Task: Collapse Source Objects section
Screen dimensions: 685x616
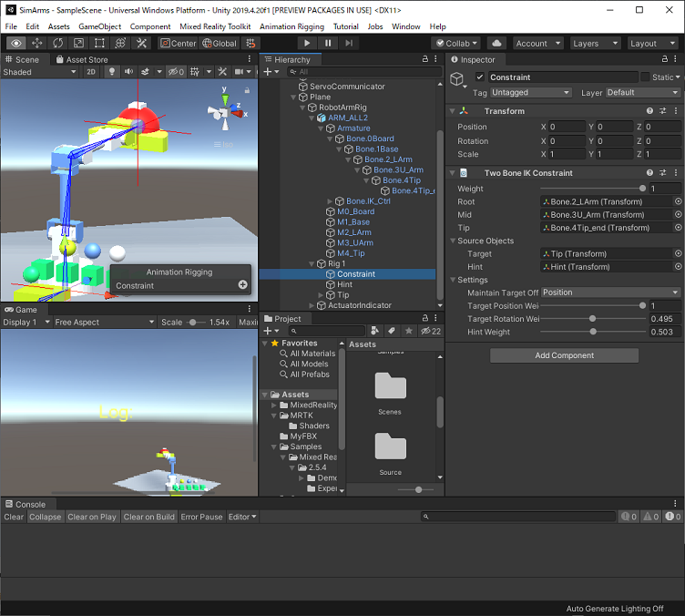Action: [x=453, y=241]
